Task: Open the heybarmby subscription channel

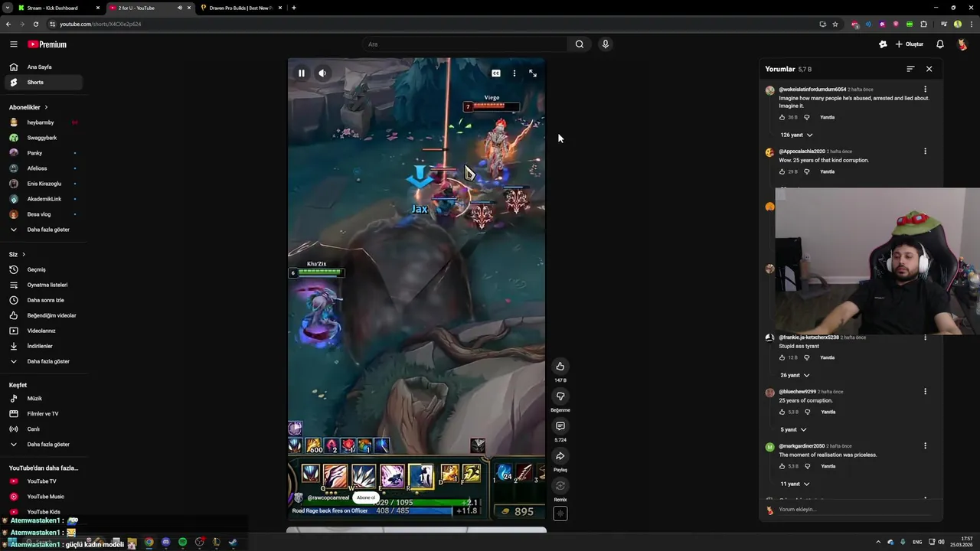Action: pos(43,122)
